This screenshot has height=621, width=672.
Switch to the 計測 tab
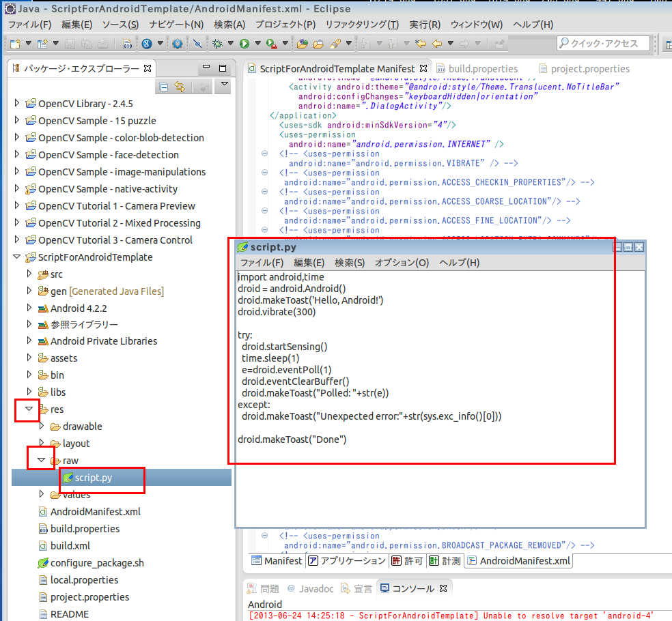point(445,561)
